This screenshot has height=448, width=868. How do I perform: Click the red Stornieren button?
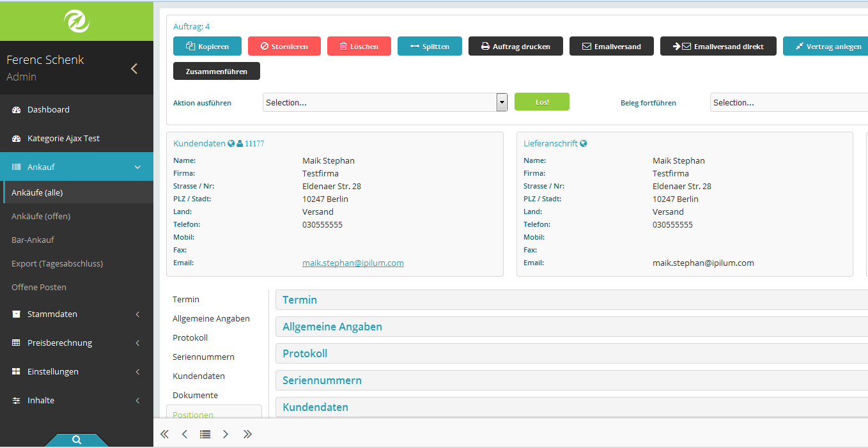(284, 46)
